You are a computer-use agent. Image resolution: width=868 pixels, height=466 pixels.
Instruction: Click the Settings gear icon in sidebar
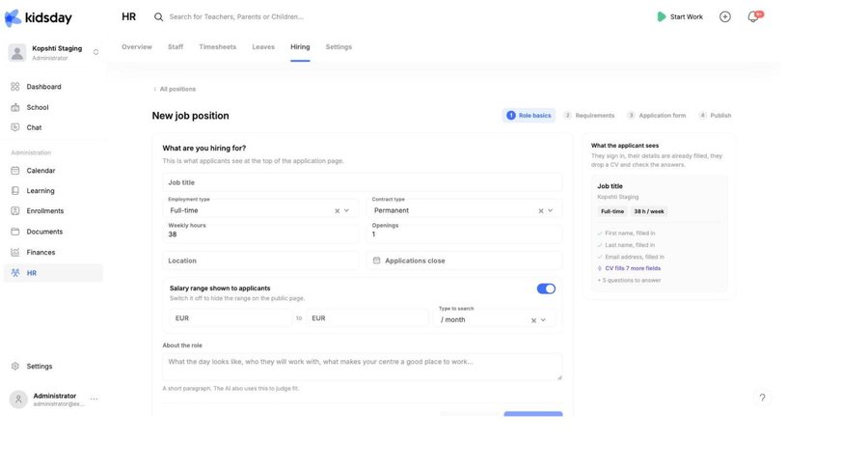14,366
